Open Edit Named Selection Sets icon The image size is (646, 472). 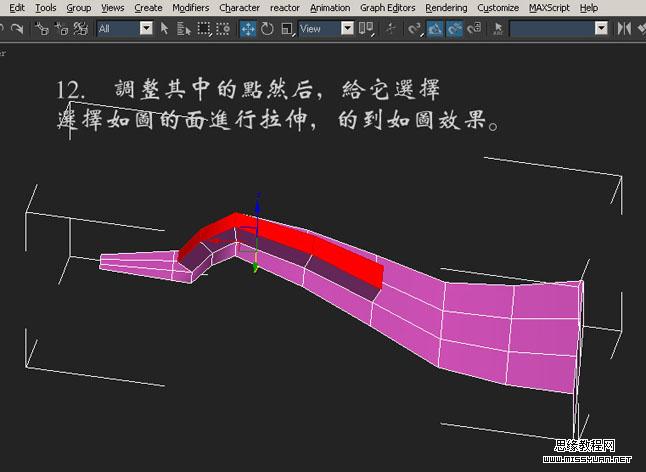pos(499,28)
